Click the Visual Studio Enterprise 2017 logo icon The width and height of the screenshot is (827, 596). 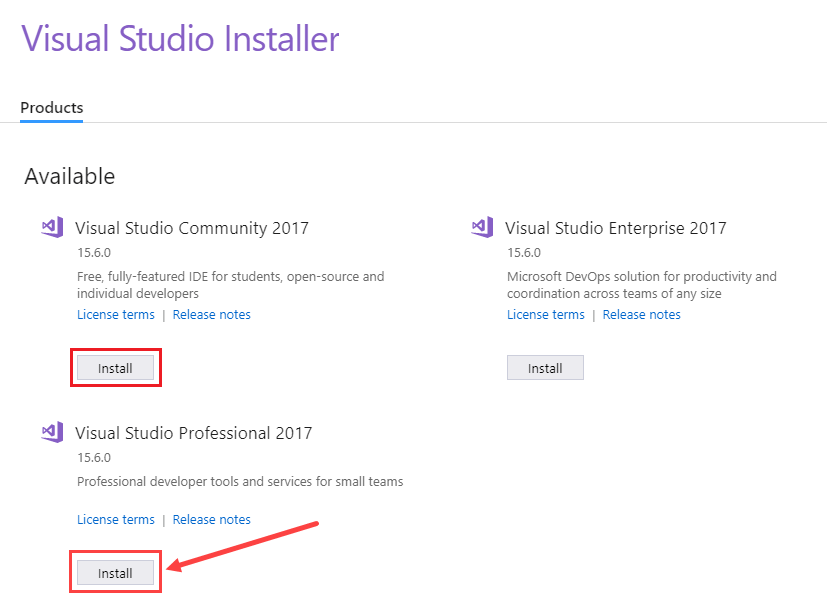click(482, 228)
